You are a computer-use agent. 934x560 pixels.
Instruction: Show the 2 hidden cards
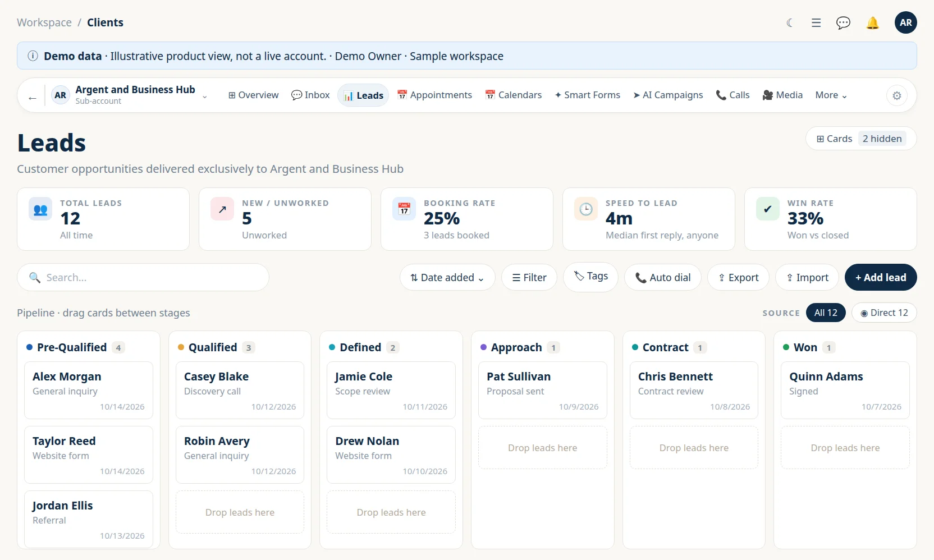[882, 139]
